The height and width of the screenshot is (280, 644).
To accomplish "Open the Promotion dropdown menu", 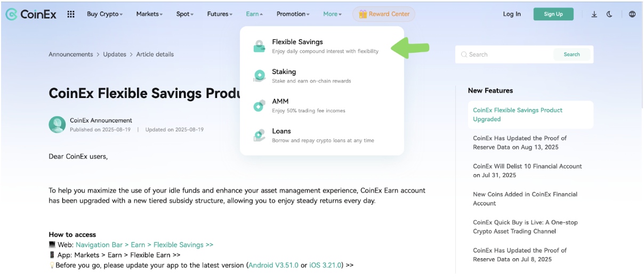I will (293, 14).
